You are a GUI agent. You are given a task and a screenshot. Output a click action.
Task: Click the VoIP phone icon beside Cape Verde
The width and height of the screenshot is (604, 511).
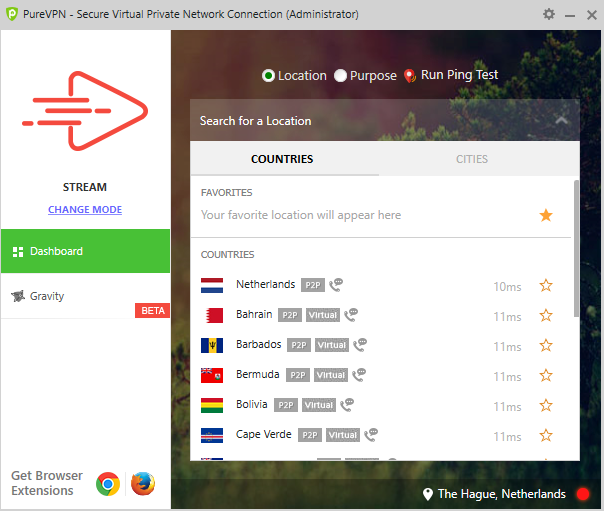tap(371, 435)
